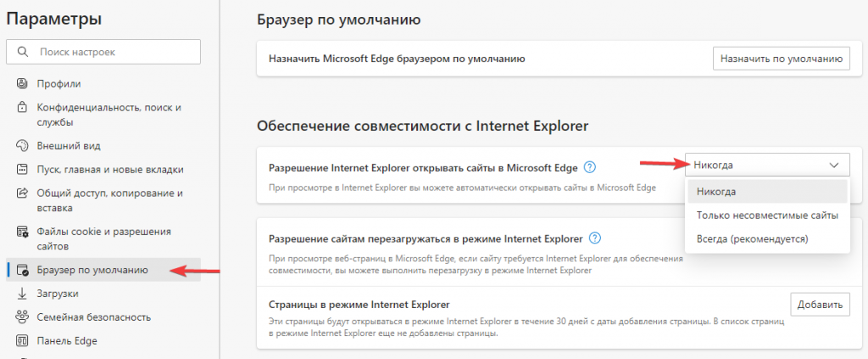Viewport: 868px width, 359px height.
Task: Choose Всегда (рекомендуется) option
Action: click(x=767, y=238)
